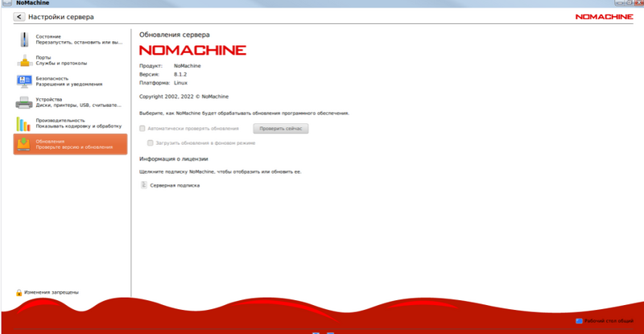Open the Устройства disks and printers section
Viewport: 644px width, 334px height.
click(70, 102)
